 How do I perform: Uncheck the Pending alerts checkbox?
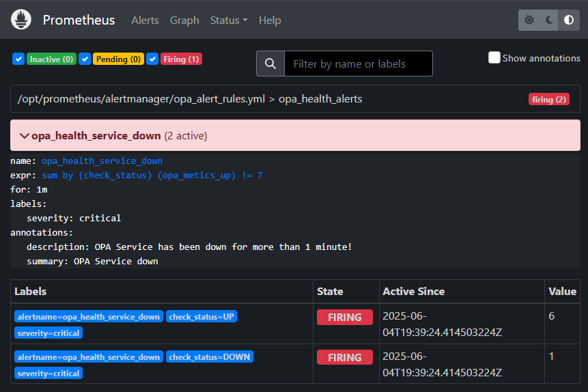[85, 59]
